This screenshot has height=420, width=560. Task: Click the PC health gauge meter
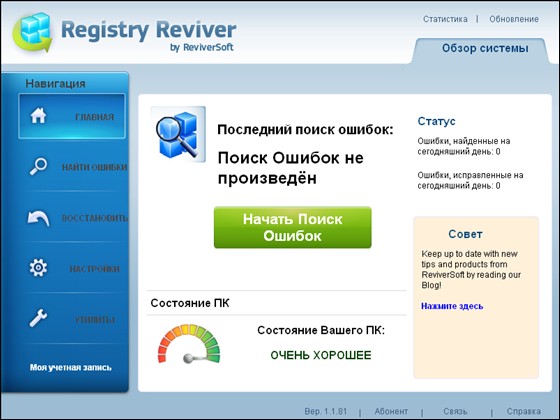(189, 344)
